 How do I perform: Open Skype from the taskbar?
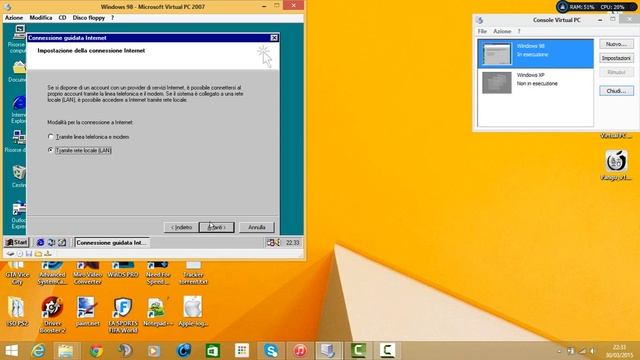[x=271, y=351]
